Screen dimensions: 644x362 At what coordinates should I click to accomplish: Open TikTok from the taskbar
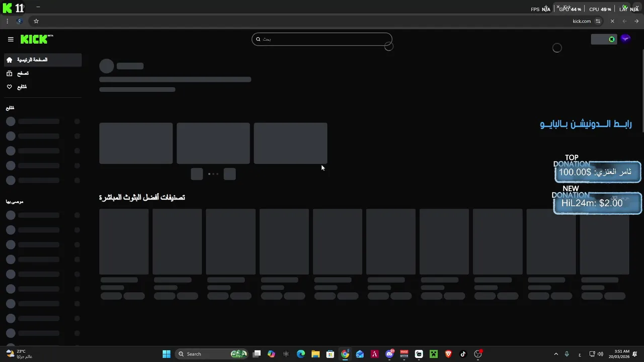coord(463,354)
